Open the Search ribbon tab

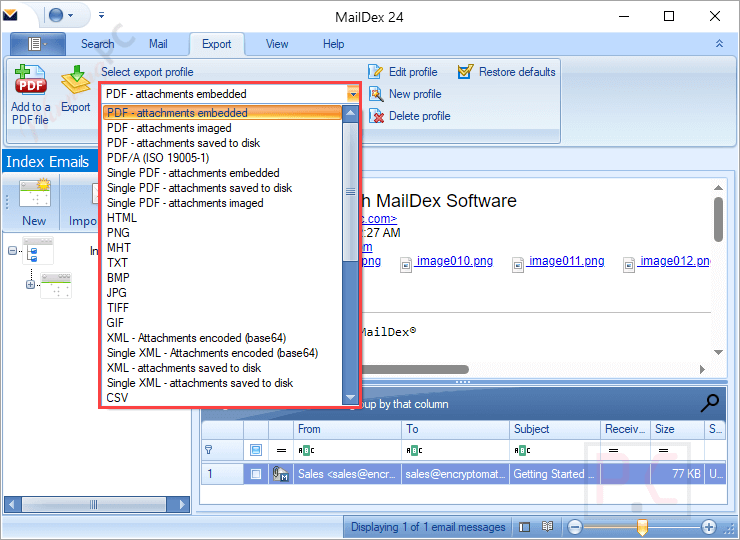pos(98,44)
